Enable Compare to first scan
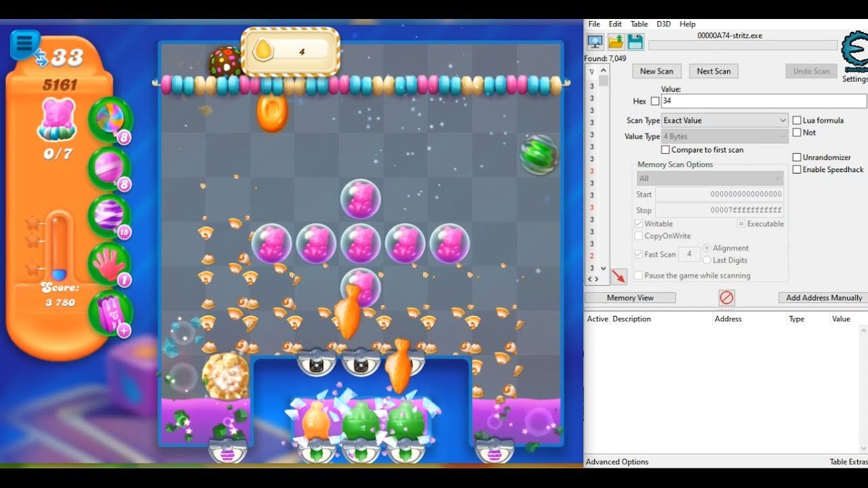This screenshot has width=868, height=488. pos(665,150)
